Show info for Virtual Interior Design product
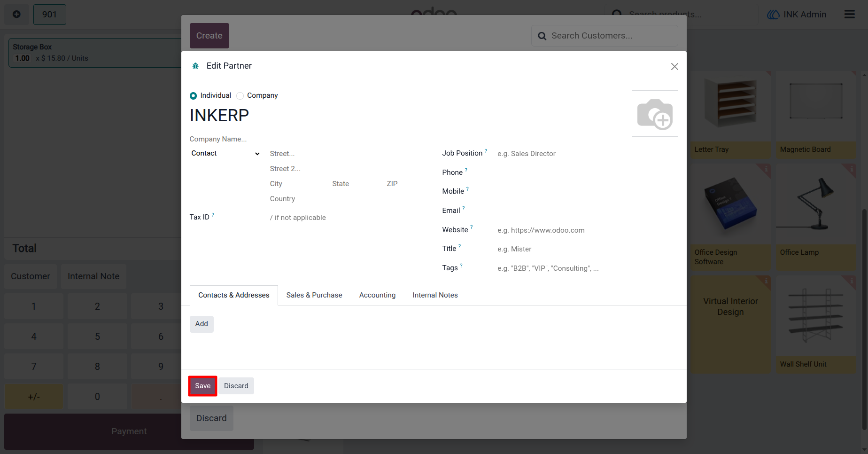This screenshot has height=454, width=868. (x=766, y=281)
